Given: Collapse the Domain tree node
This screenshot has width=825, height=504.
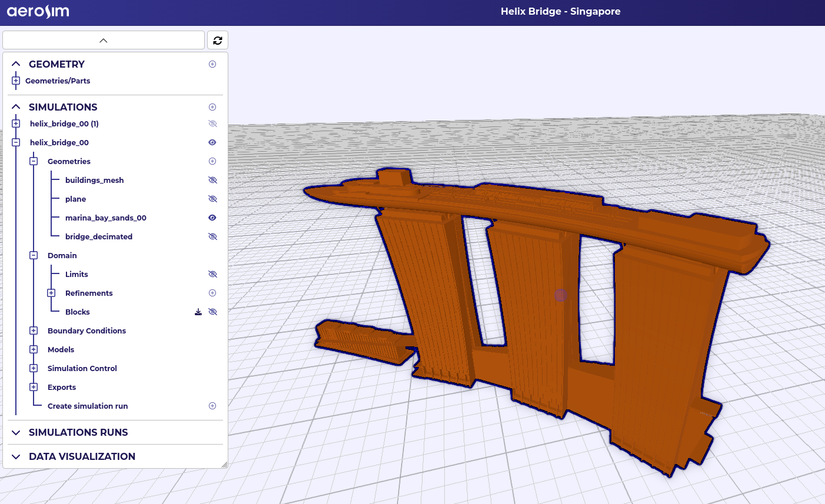Looking at the screenshot, I should (34, 255).
